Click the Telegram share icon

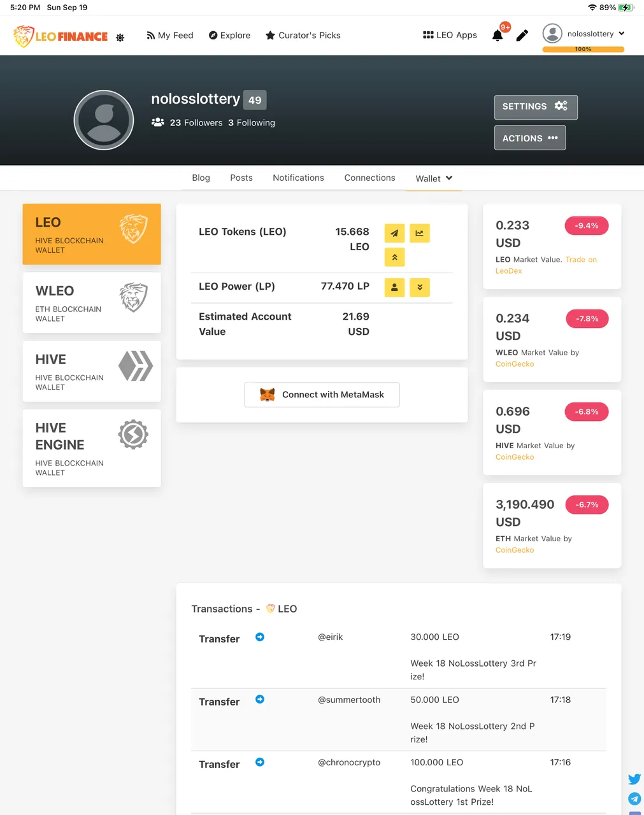coord(634,798)
